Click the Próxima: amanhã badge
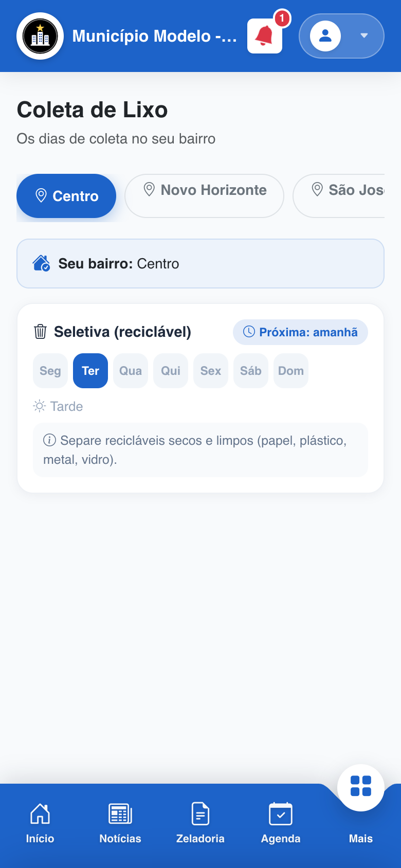This screenshot has width=401, height=868. pos(300,332)
